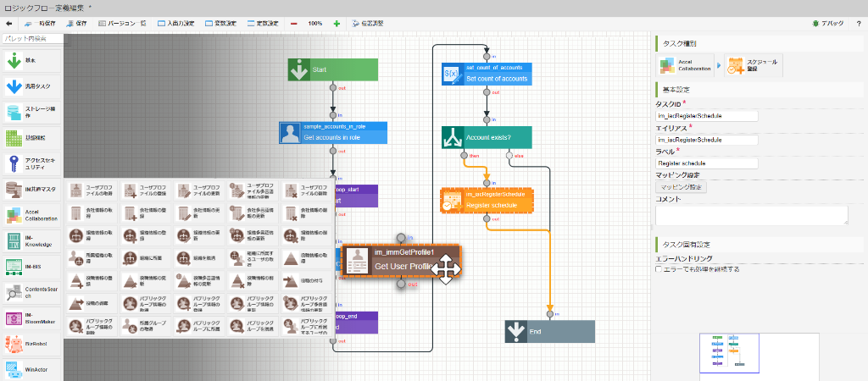Click the green plus zoom-in icon
The height and width of the screenshot is (381, 868).
pos(337,24)
